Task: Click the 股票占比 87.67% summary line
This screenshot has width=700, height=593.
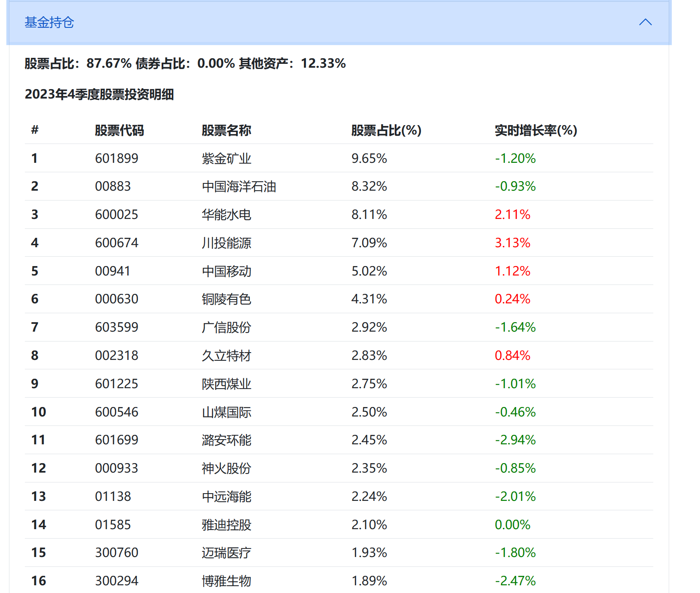Action: tap(185, 63)
